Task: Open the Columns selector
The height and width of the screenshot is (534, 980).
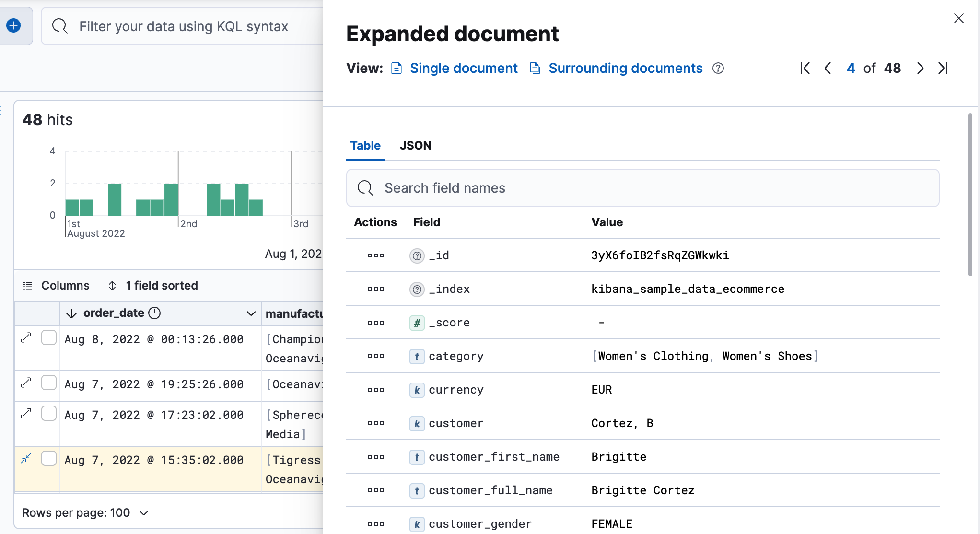Action: pos(65,285)
